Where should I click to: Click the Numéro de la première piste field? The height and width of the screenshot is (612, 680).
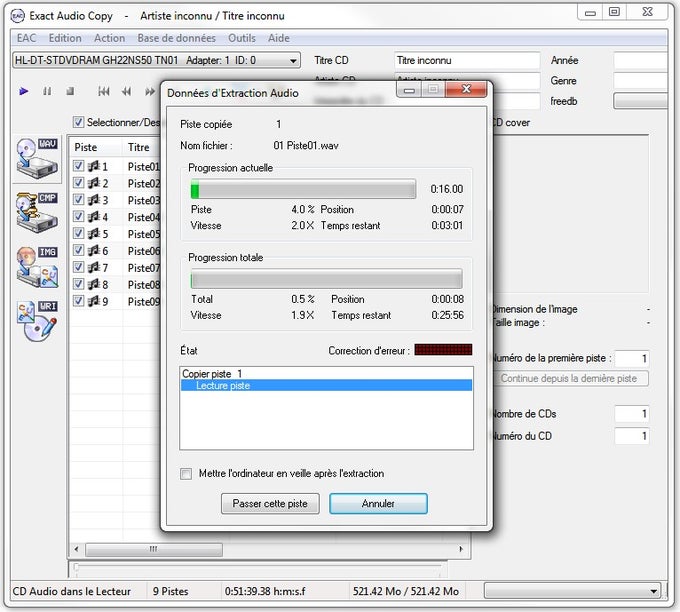pos(631,358)
